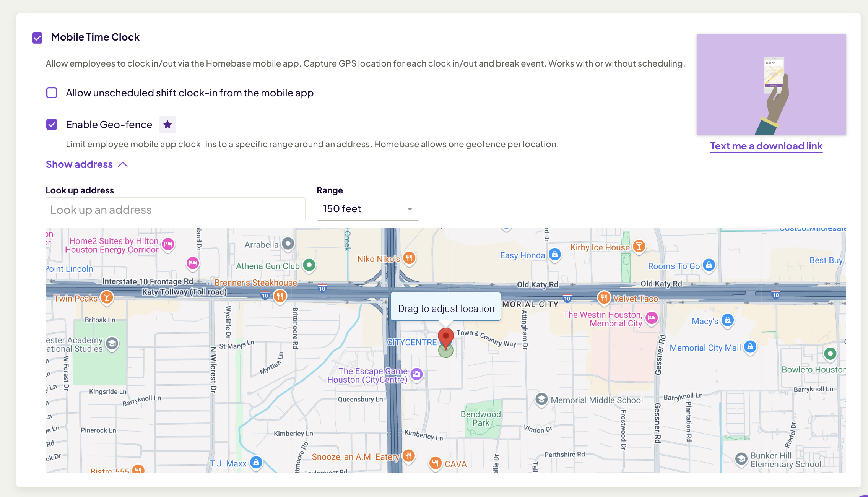Viewport: 868px width, 497px height.
Task: Click The Escape Game camera marker
Action: tap(416, 374)
